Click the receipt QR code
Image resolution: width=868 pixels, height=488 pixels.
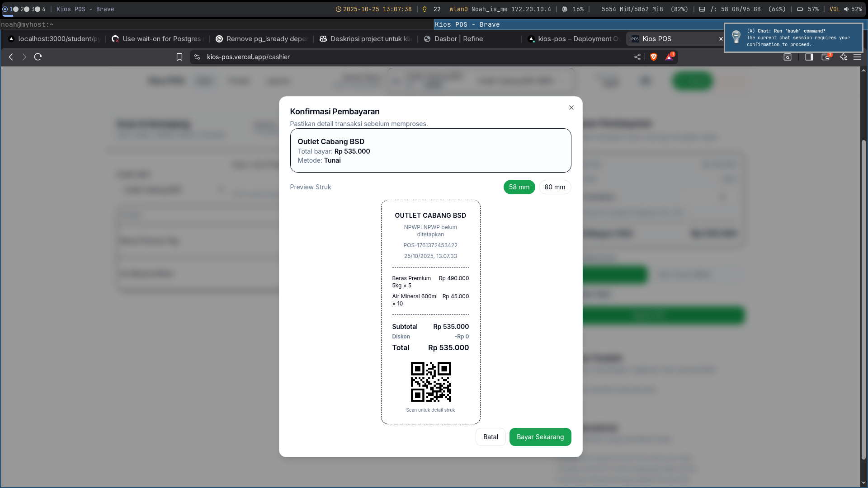(x=430, y=382)
